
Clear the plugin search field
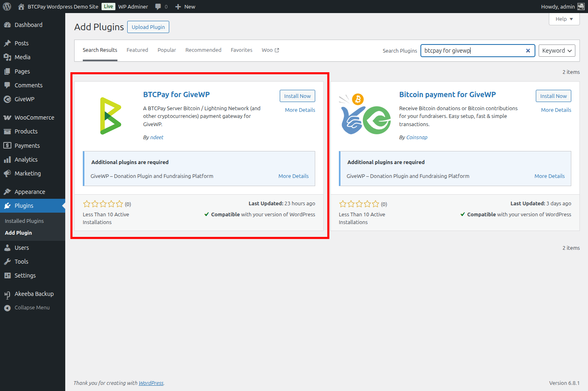coord(528,50)
